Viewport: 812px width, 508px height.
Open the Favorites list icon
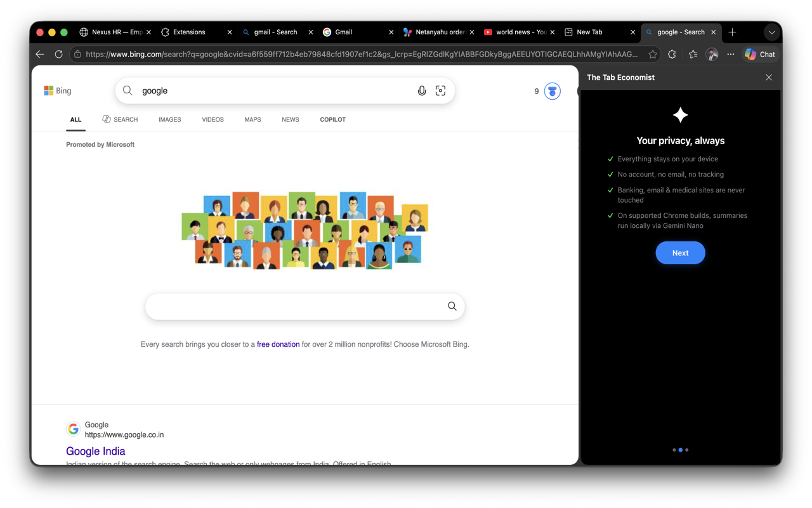(693, 55)
